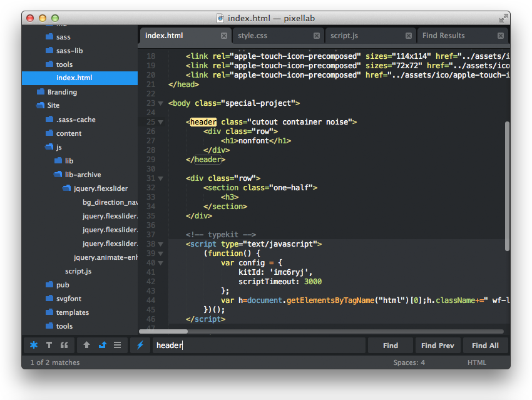
Task: Click line number 21 in the gutter
Action: point(151,84)
